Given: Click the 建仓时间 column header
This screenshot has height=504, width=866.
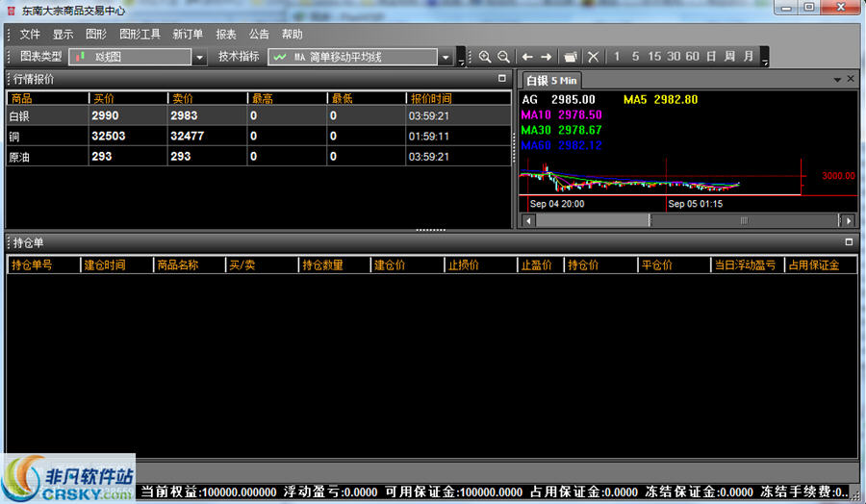Looking at the screenshot, I should coord(116,265).
